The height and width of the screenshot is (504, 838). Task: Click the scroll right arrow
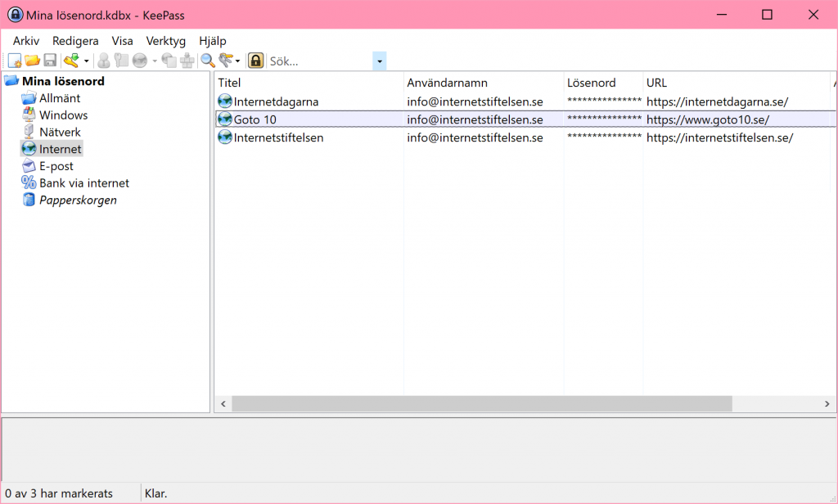click(x=827, y=403)
